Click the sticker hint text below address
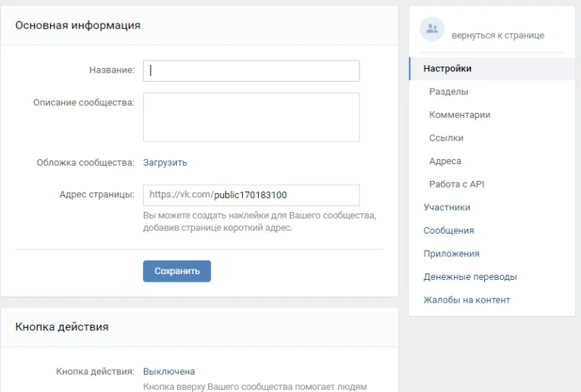 [259, 222]
